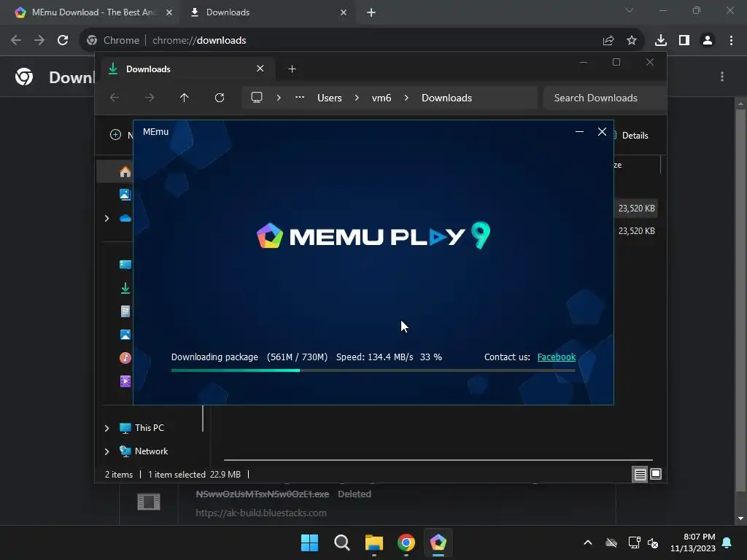This screenshot has width=747, height=560.
Task: Click the Search Downloads field
Action: coord(604,98)
